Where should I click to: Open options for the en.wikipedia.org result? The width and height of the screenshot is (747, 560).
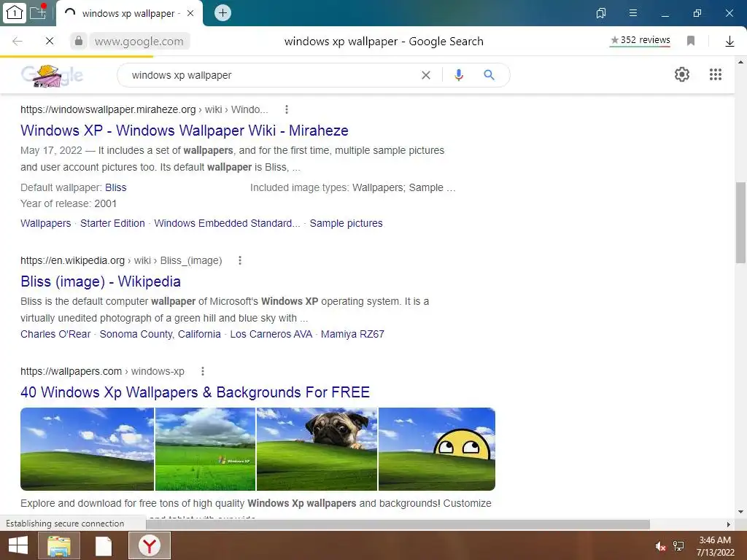pos(240,260)
